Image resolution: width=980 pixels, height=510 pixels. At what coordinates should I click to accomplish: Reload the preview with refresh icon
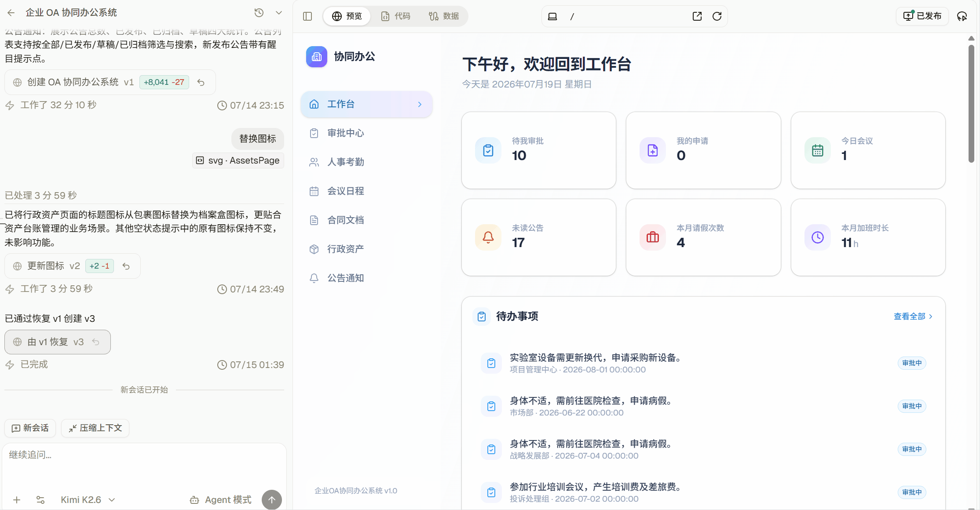pyautogui.click(x=717, y=16)
